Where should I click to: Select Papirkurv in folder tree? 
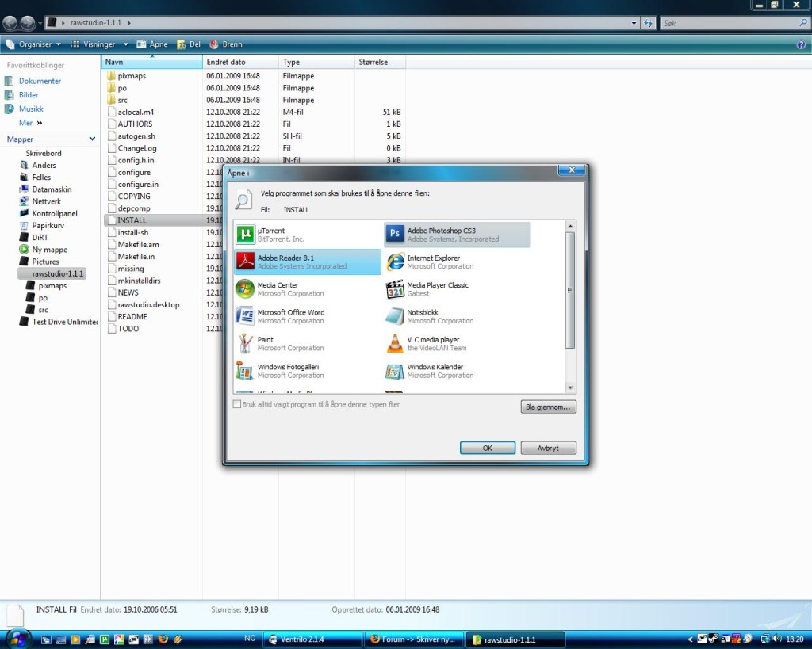[x=48, y=226]
